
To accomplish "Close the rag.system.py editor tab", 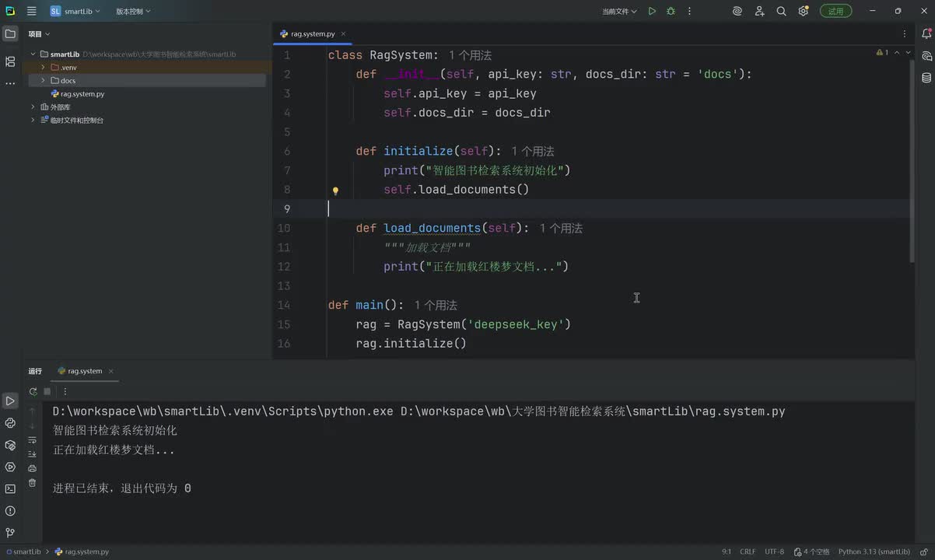I will click(343, 34).
